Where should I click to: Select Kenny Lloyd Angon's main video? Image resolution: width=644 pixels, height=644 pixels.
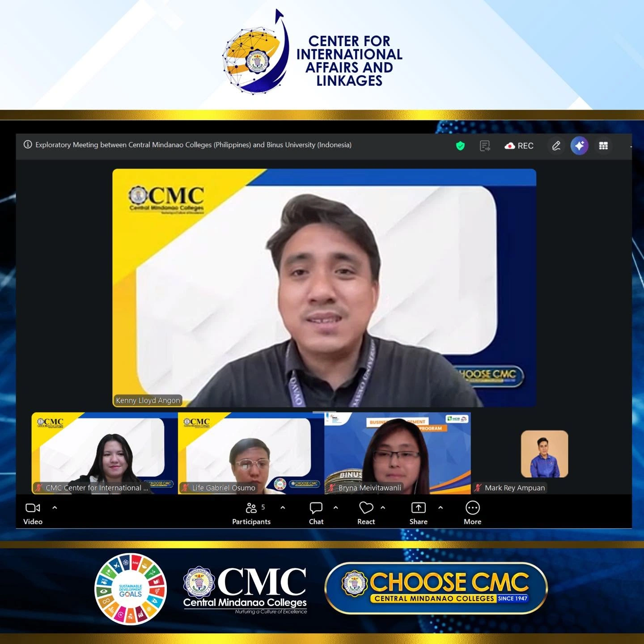point(324,288)
